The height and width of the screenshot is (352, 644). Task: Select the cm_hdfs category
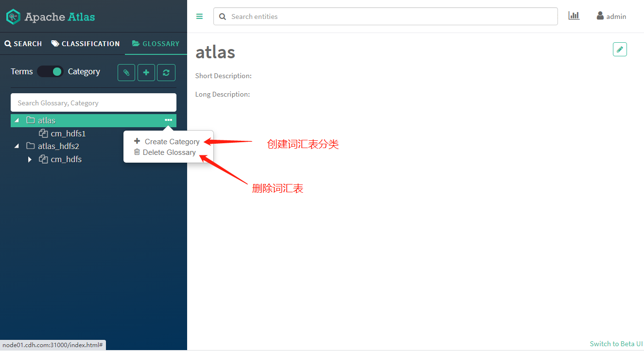(66, 159)
